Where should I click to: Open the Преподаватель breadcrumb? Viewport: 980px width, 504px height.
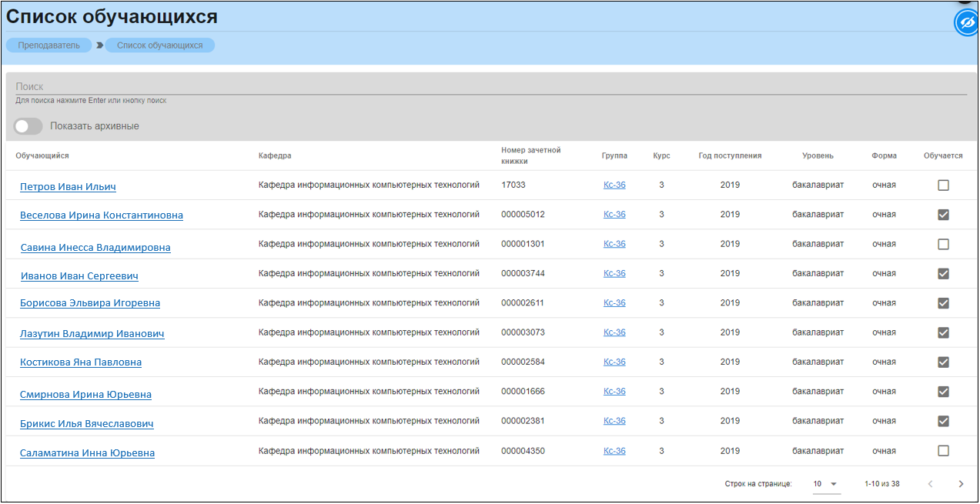[48, 45]
